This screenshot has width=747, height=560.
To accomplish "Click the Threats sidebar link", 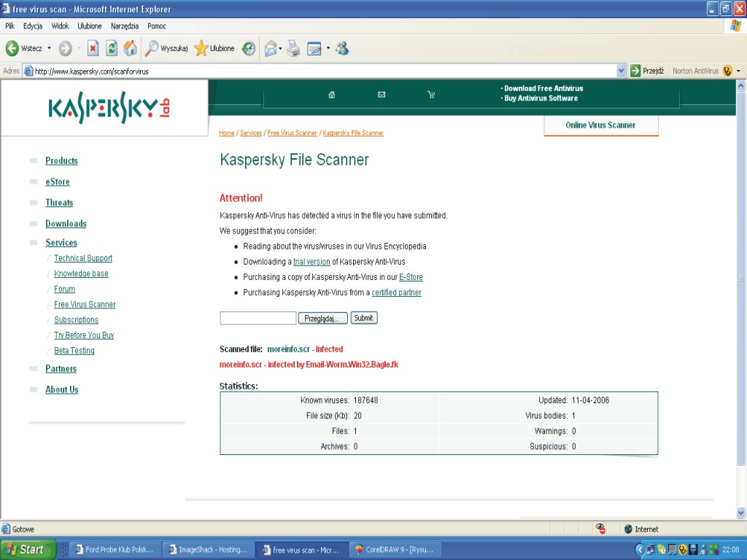I will click(x=59, y=203).
